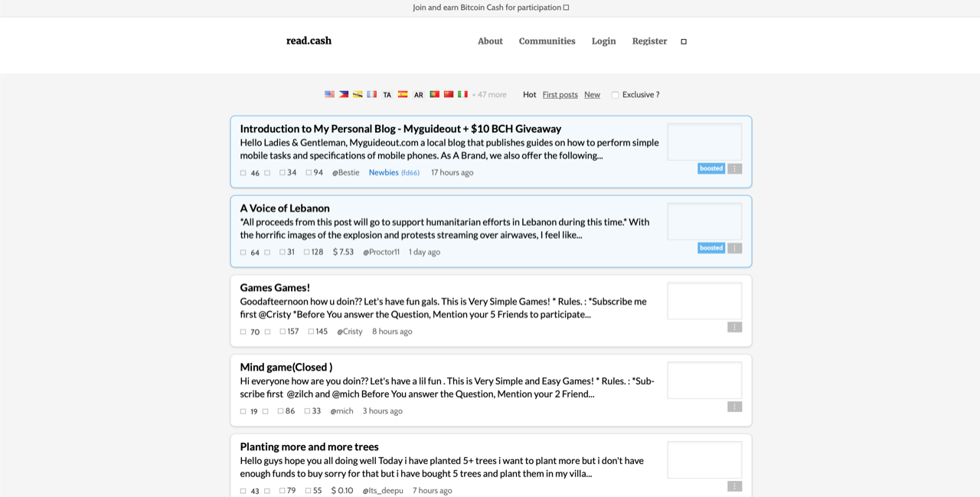980x497 pixels.
Task: Visit the @Its_deepu author profile
Action: (383, 491)
